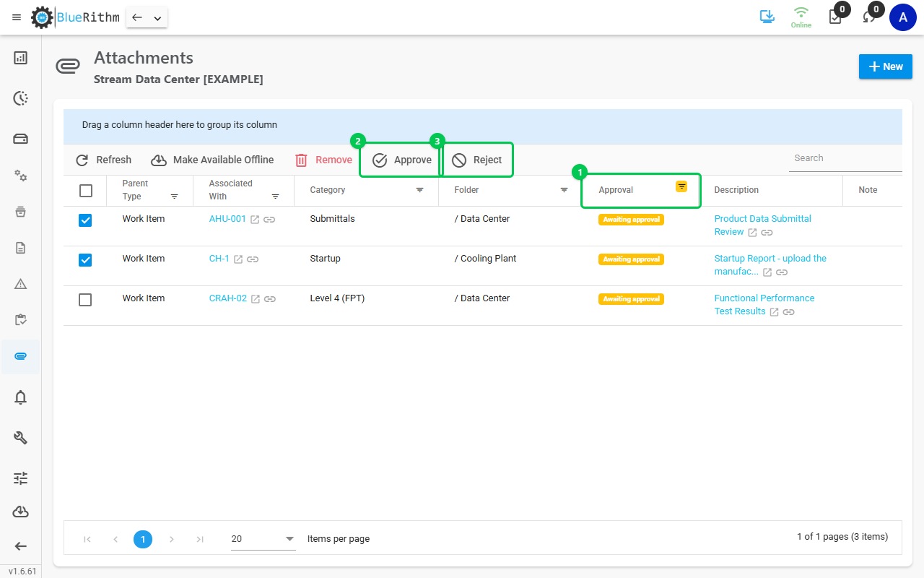This screenshot has width=924, height=578.
Task: Open the hamburger main menu
Action: point(17,17)
